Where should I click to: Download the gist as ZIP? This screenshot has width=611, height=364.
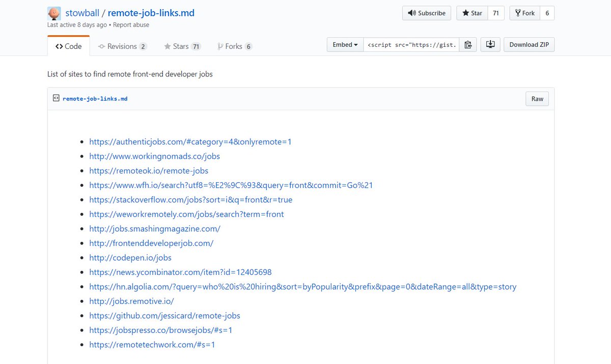click(x=529, y=45)
